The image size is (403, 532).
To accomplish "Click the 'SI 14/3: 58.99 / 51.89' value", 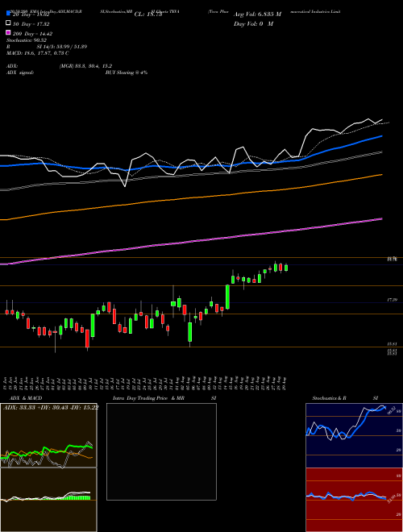I will pos(62,47).
